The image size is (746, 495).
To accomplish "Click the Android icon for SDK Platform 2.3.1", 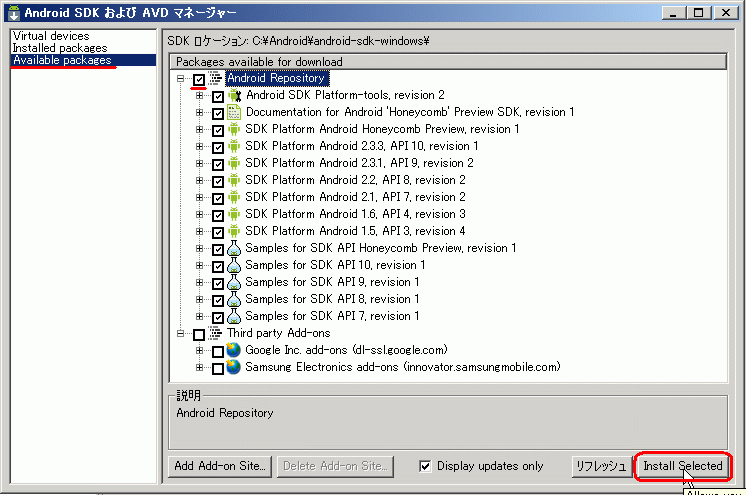I will pyautogui.click(x=234, y=163).
